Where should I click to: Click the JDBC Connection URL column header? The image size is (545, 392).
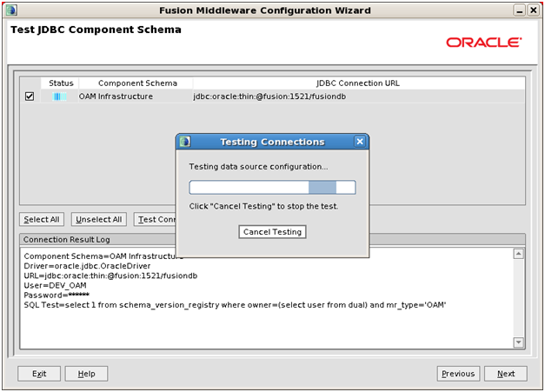pos(358,83)
